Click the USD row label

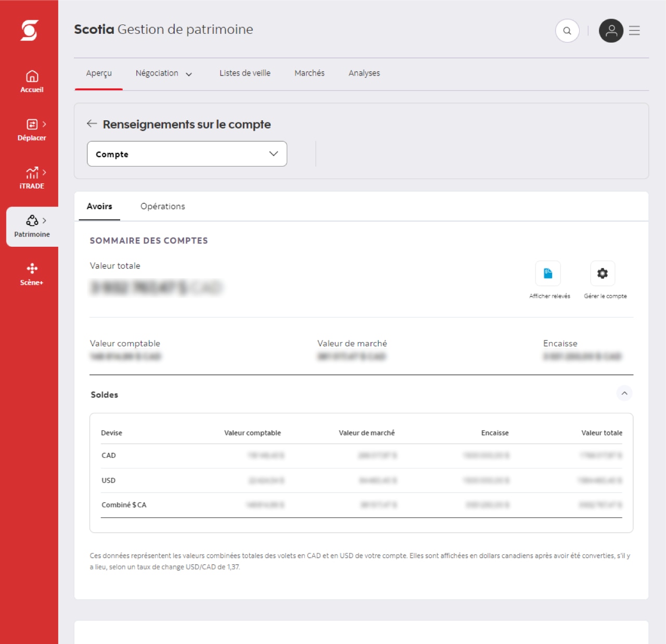click(108, 481)
